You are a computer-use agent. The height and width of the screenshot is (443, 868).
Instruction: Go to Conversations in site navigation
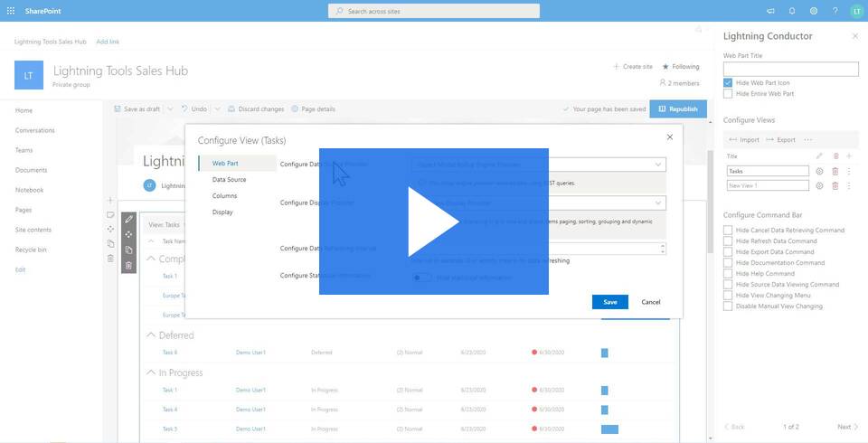click(x=35, y=131)
